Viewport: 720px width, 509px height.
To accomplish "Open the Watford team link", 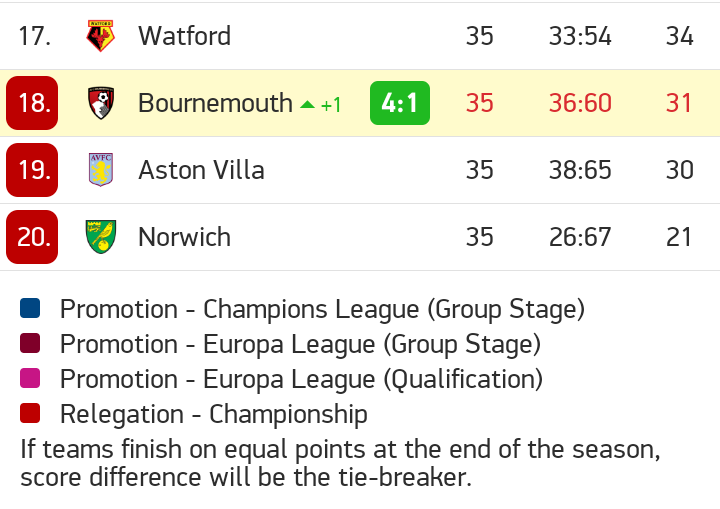I will click(184, 36).
